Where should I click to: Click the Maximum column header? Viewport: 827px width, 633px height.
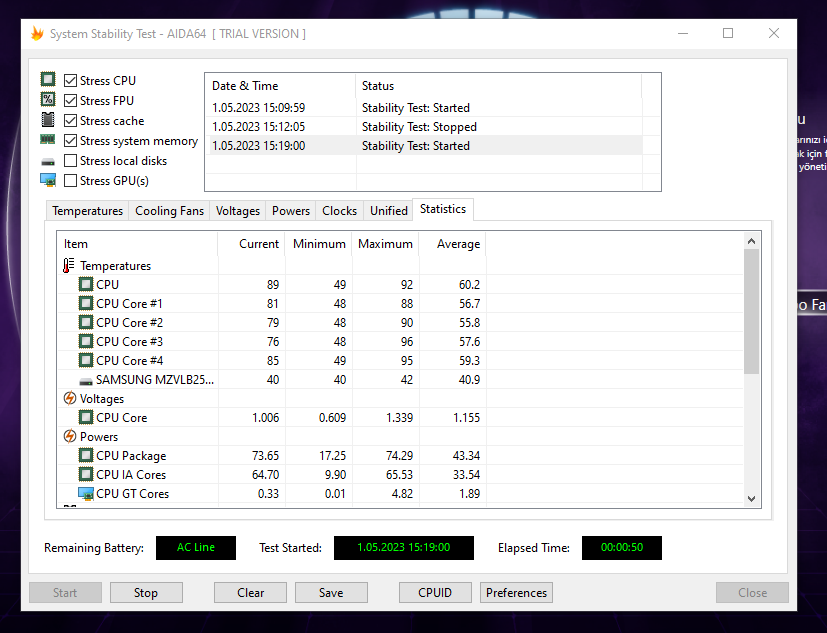[386, 244]
